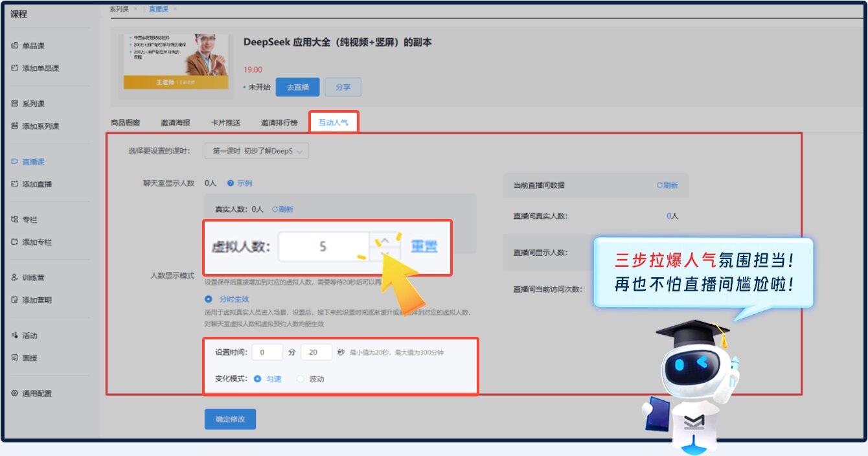Click the 课程 sidebar heading
Screen dimensions: 868x456
pos(19,14)
